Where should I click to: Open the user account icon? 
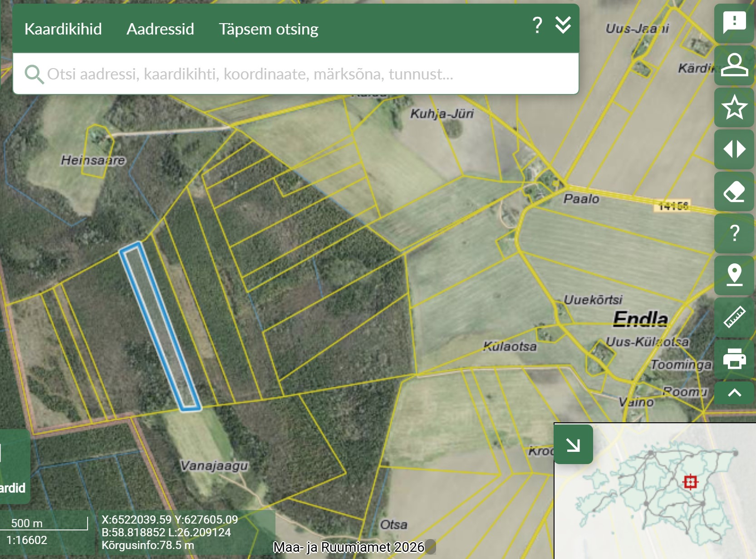pyautogui.click(x=734, y=64)
